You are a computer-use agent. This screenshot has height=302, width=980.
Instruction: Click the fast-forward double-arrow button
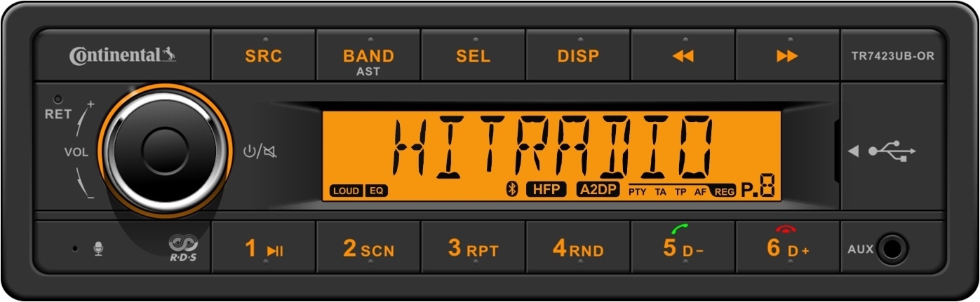click(x=787, y=55)
